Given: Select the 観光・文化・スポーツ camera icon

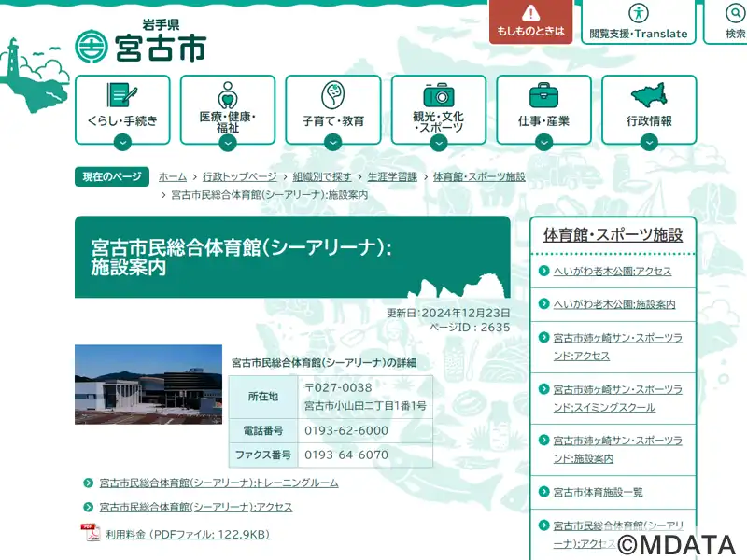Looking at the screenshot, I should 438,95.
